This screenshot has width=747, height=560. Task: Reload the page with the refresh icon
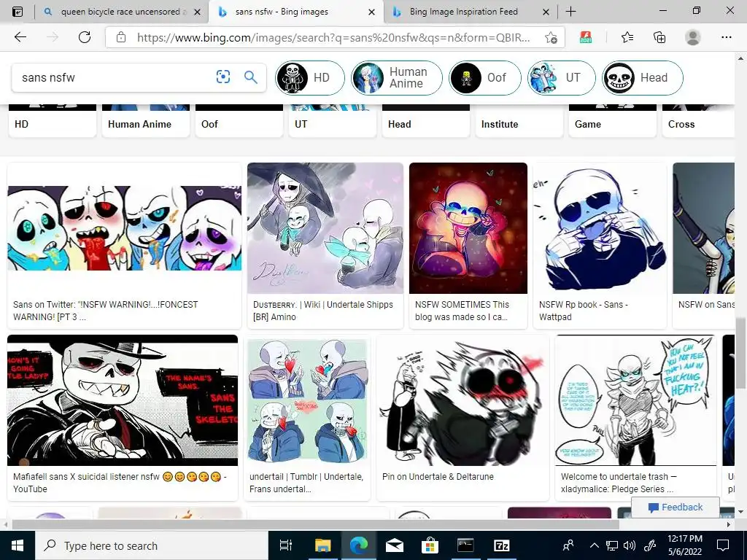pos(85,37)
